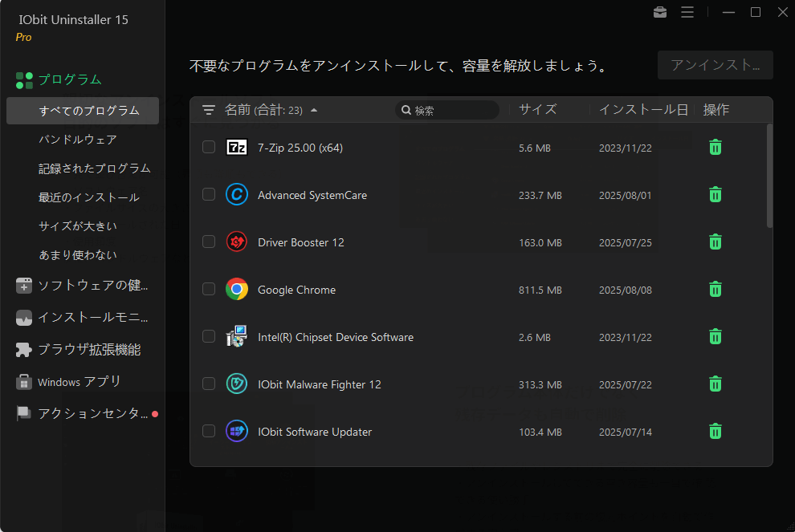Select the IObit Malware Fighter 12 name

click(320, 384)
